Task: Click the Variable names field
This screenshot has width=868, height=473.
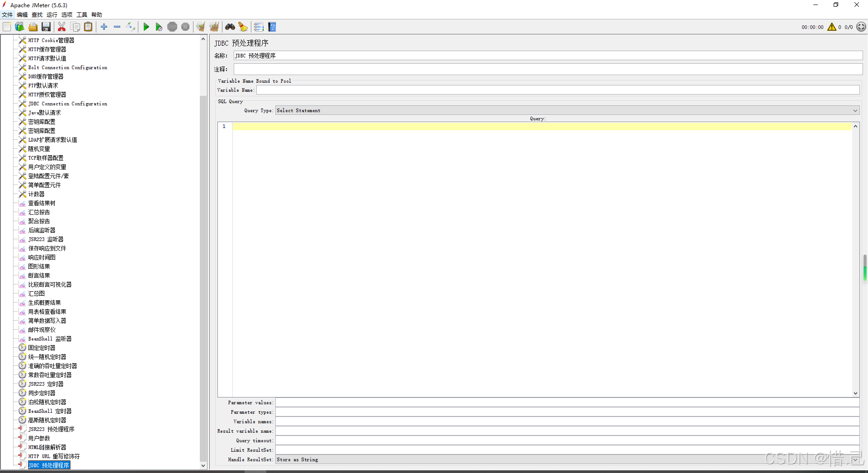Action: coord(567,421)
